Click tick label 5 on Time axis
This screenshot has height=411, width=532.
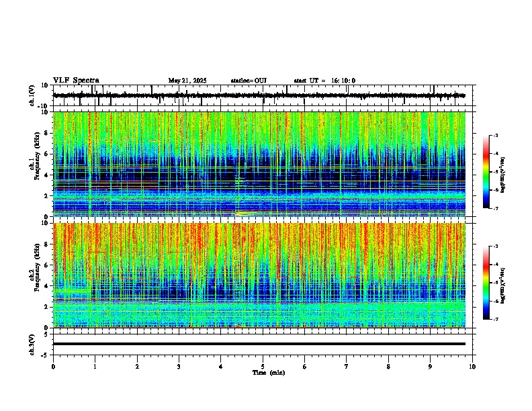pos(263,367)
